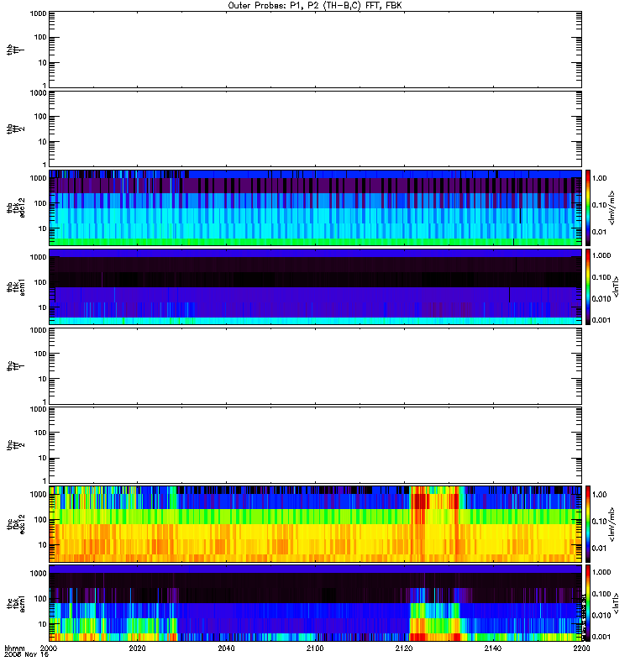
Task: Click the '1000' tick of thb fff 1 axis
Action: click(x=38, y=13)
